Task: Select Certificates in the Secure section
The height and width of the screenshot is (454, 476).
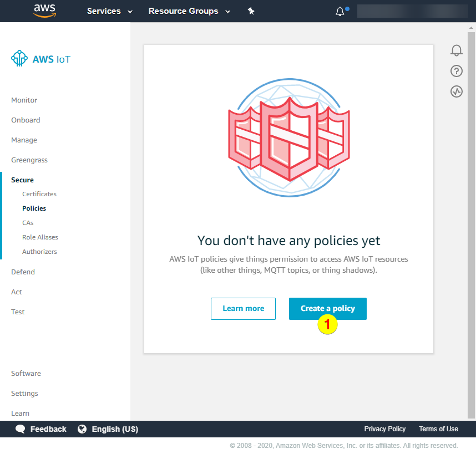Action: [39, 193]
